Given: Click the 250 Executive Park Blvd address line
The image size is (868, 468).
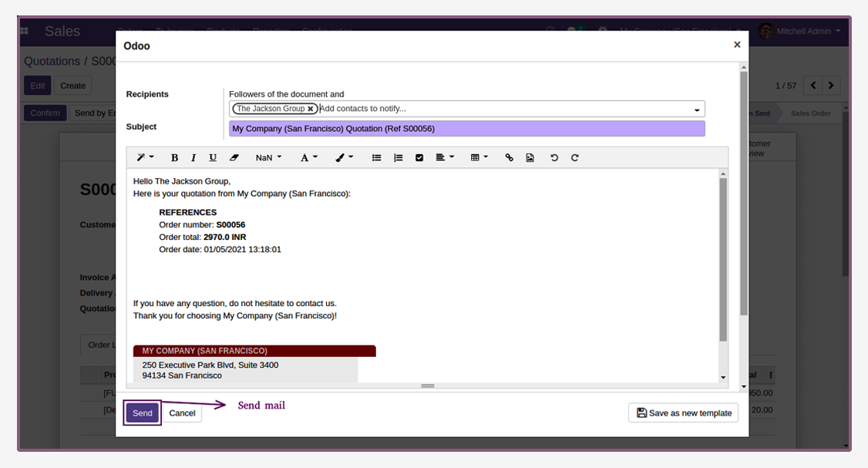Looking at the screenshot, I should click(x=210, y=365).
